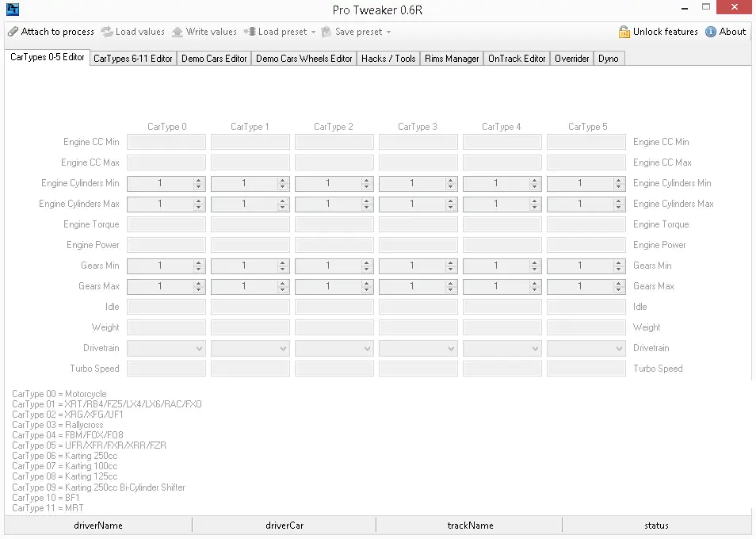Image resolution: width=756 pixels, height=539 pixels.
Task: Increase Engine Cylinders Min for CarType 0
Action: coord(198,180)
